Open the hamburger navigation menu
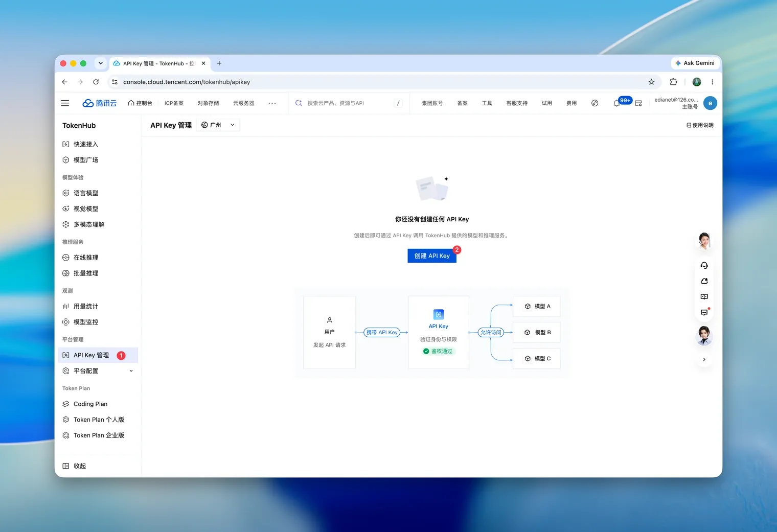 65,103
